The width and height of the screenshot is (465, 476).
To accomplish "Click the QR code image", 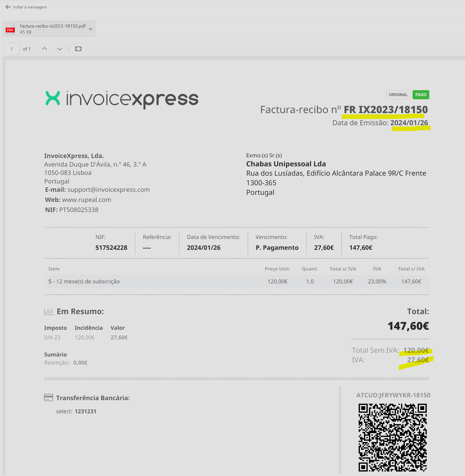I will click(x=392, y=437).
